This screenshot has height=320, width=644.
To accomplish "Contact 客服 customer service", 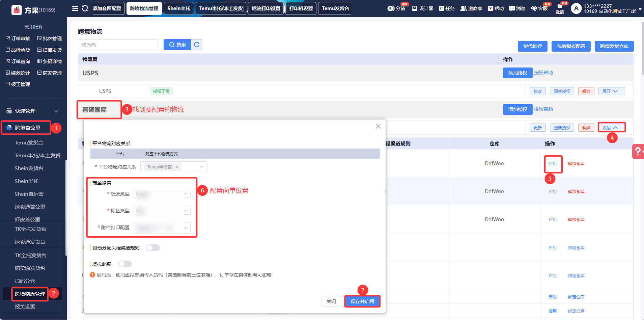I will point(539,8).
